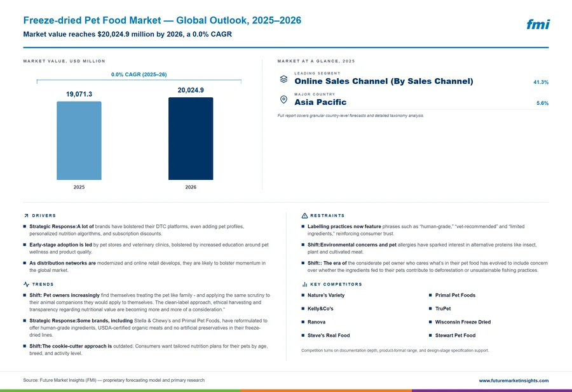Click the Restraints section heading

(x=327, y=216)
